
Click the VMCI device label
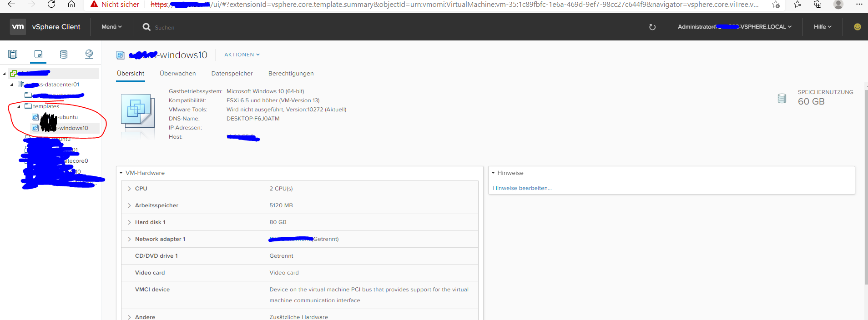pos(152,290)
